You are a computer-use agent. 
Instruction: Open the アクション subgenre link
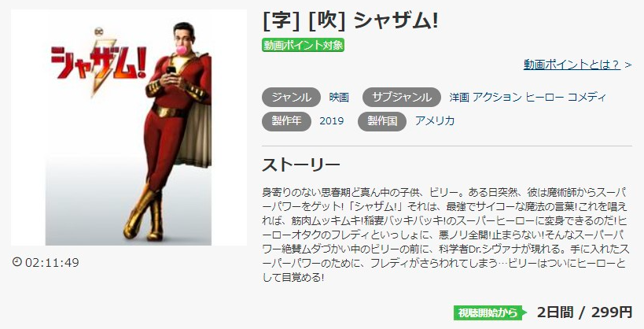coord(497,98)
